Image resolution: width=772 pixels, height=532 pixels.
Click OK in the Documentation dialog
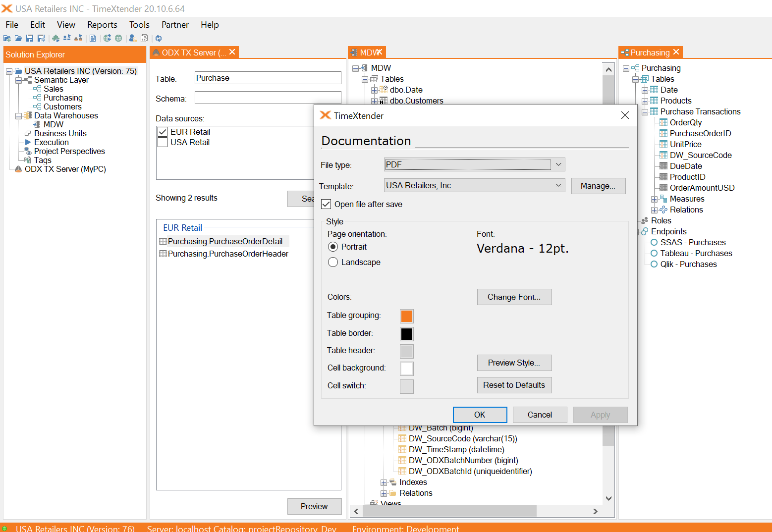pyautogui.click(x=480, y=415)
